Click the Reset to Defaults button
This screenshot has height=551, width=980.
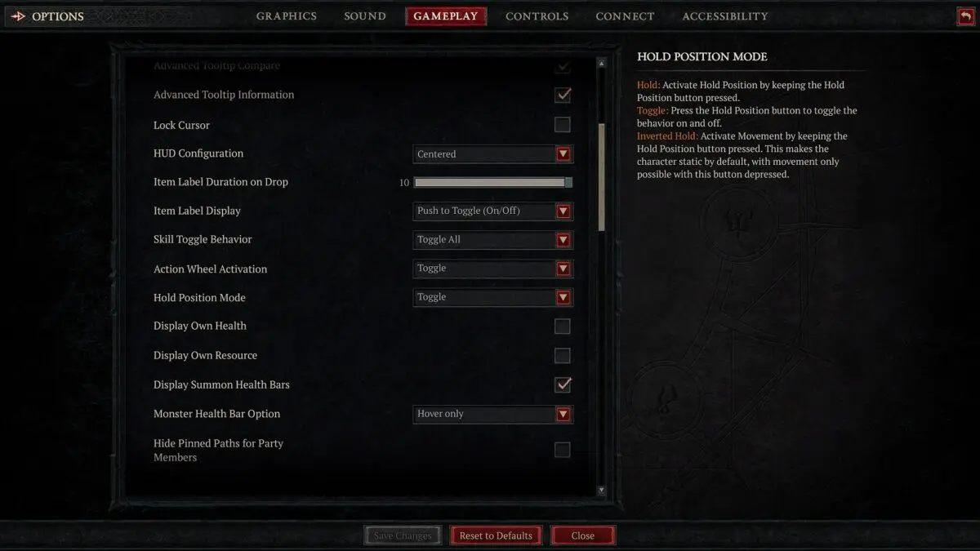pos(496,535)
